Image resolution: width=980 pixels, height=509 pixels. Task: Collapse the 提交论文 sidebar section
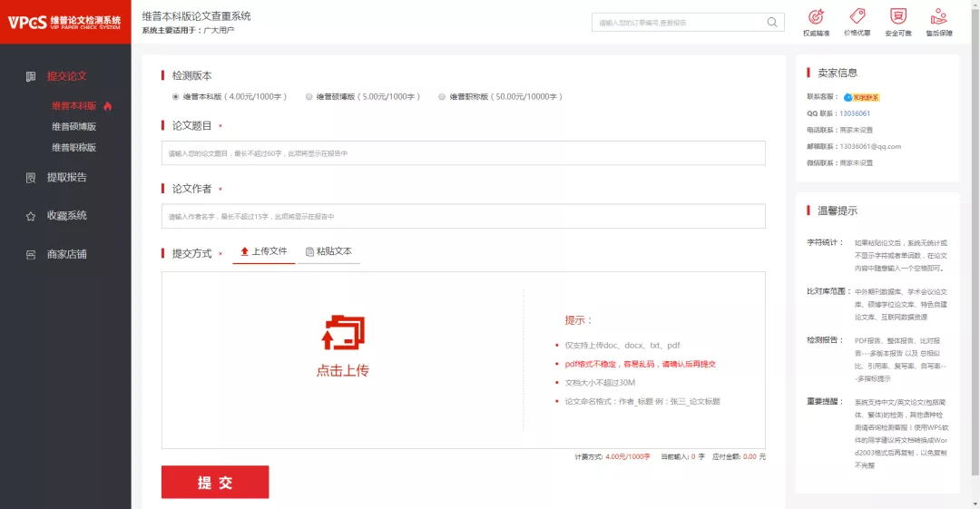(x=66, y=76)
